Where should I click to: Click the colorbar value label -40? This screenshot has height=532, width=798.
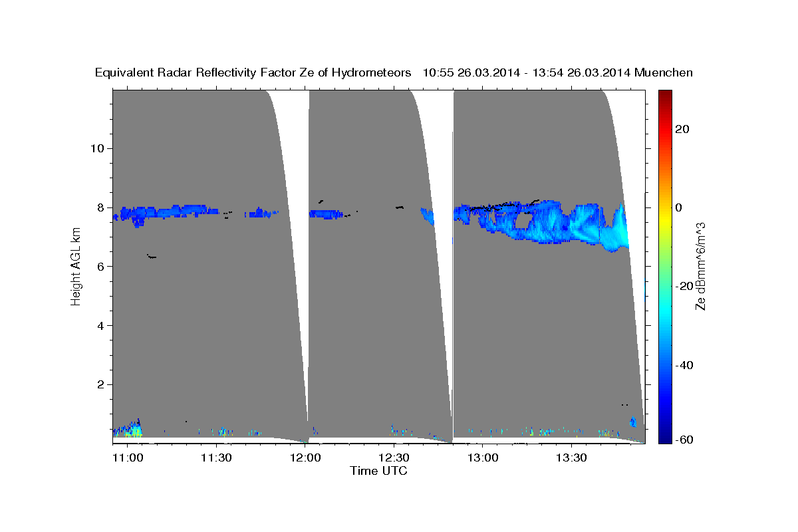[684, 366]
